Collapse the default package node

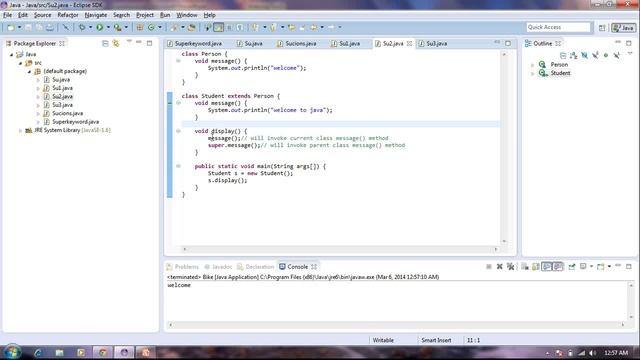coord(29,71)
